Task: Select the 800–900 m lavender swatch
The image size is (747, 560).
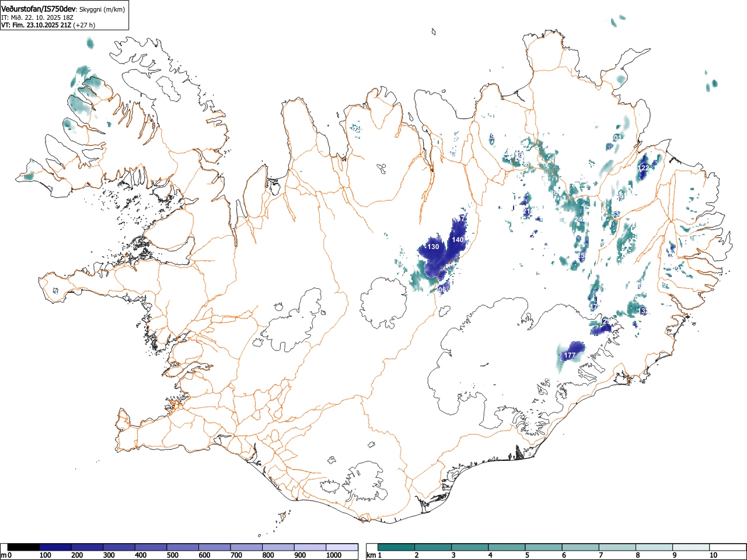Action: click(278, 547)
